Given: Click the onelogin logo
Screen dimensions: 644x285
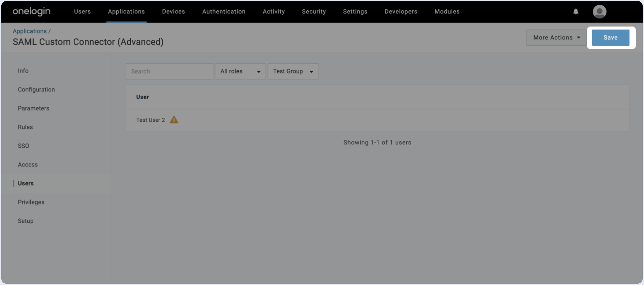Looking at the screenshot, I should click(32, 11).
